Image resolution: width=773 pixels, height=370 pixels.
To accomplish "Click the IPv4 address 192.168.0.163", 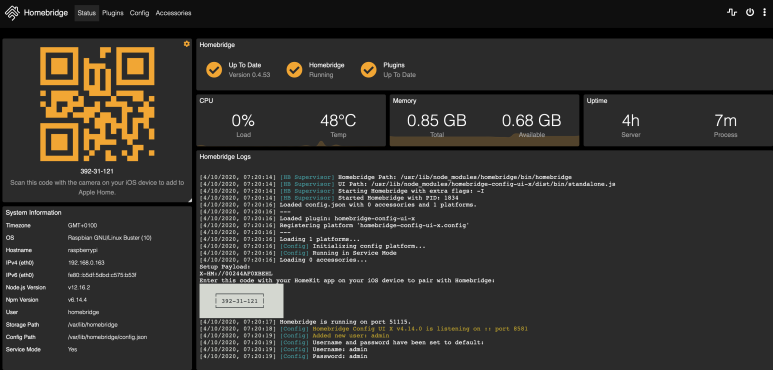I will point(86,263).
